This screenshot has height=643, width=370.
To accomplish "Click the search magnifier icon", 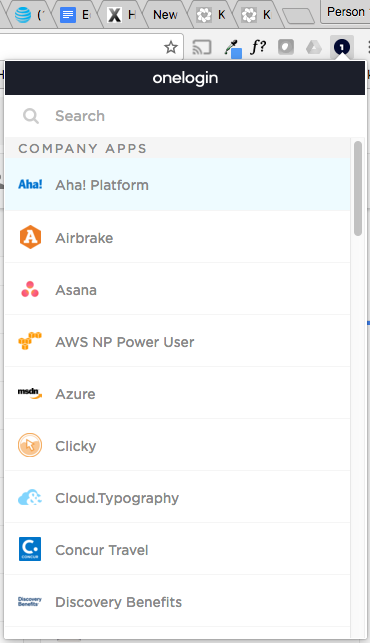I will [x=31, y=116].
